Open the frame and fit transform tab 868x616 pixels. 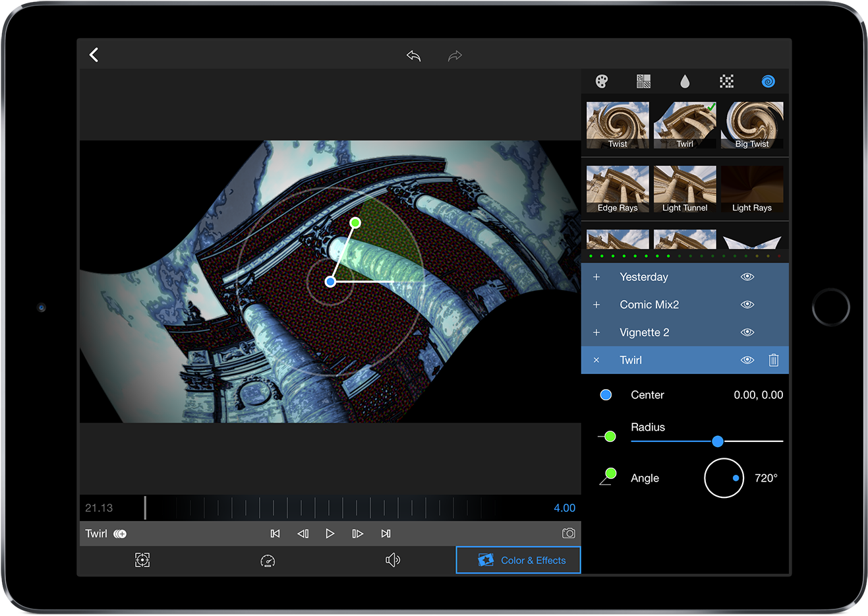(x=142, y=561)
